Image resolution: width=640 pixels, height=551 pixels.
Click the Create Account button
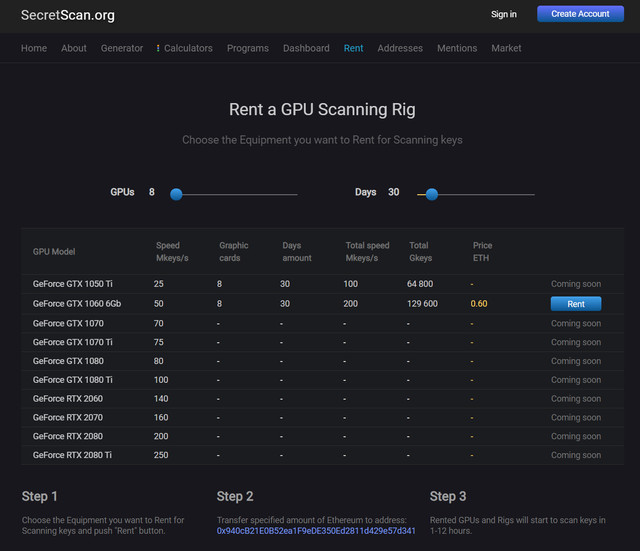click(x=580, y=14)
